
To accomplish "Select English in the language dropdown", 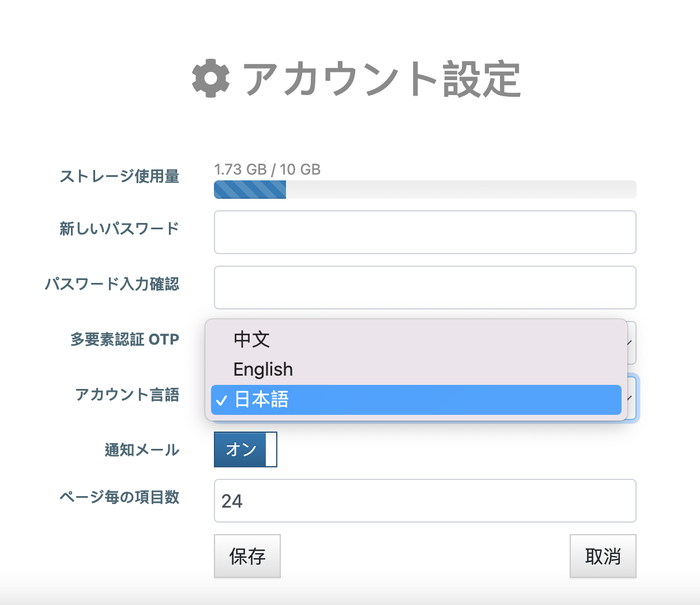I will coord(263,369).
